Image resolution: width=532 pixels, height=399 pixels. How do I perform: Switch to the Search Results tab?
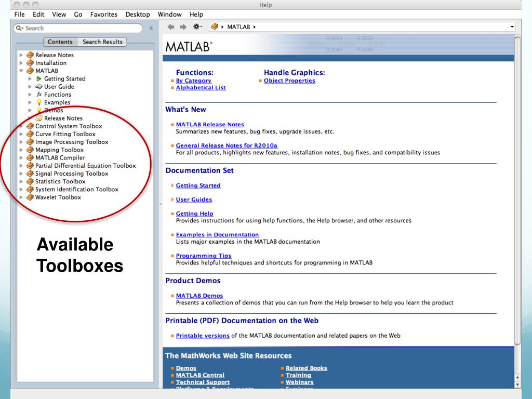102,42
